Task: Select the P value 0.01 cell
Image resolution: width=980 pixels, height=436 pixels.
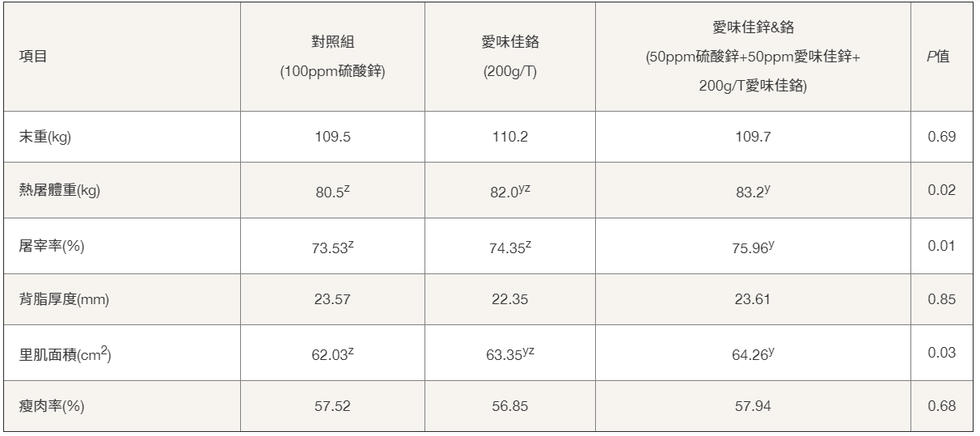Action: (x=942, y=246)
